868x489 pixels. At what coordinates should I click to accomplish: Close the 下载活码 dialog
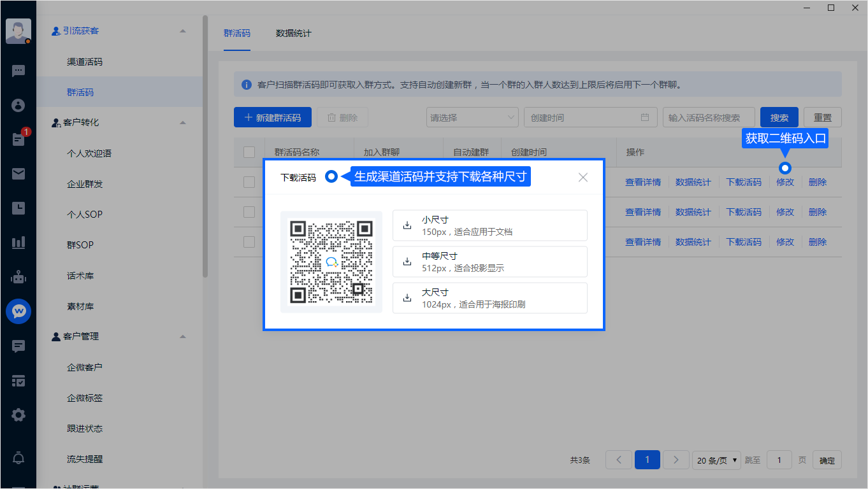pos(582,178)
